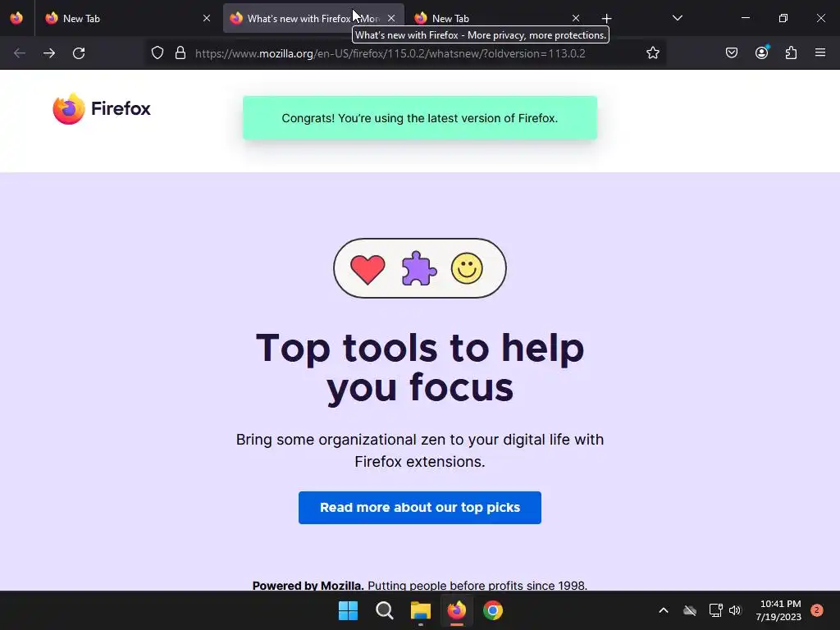Open tracking protection shield panel
The height and width of the screenshot is (630, 840).
[x=157, y=53]
